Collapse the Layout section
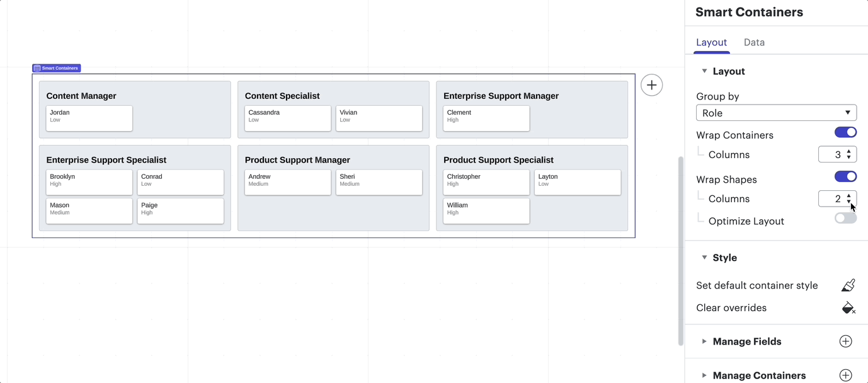This screenshot has width=868, height=383. point(704,71)
